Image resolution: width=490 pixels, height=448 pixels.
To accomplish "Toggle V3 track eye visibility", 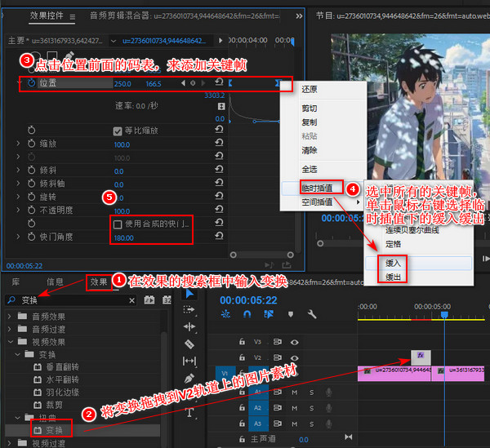I will coord(294,343).
